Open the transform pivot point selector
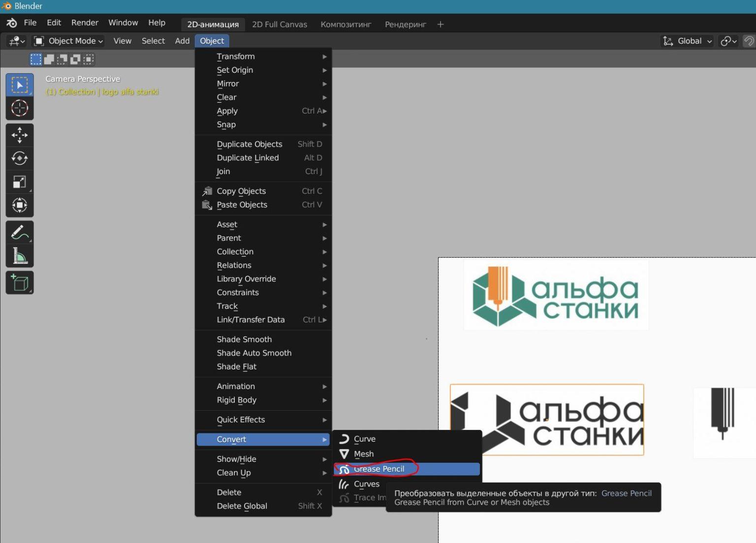Screen dimensions: 756x543 (x=728, y=41)
